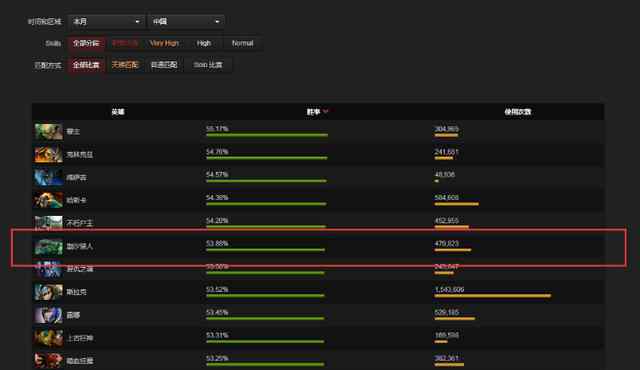Click the 不朽尸王 hero portrait
This screenshot has height=370, width=640.
[x=49, y=223]
